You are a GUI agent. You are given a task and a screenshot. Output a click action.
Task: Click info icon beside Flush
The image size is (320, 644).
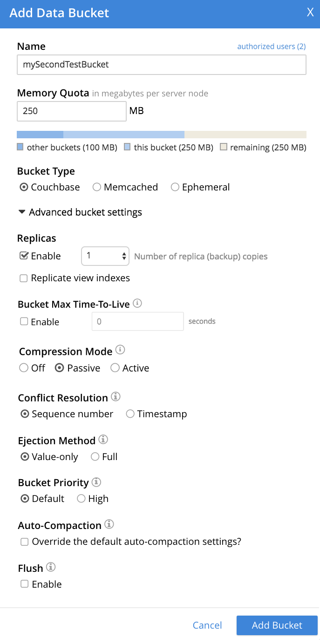pos(51,567)
